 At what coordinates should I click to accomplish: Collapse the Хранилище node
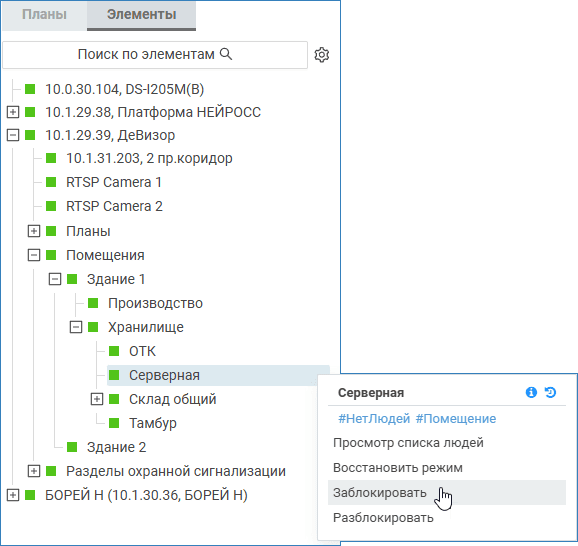point(76,327)
